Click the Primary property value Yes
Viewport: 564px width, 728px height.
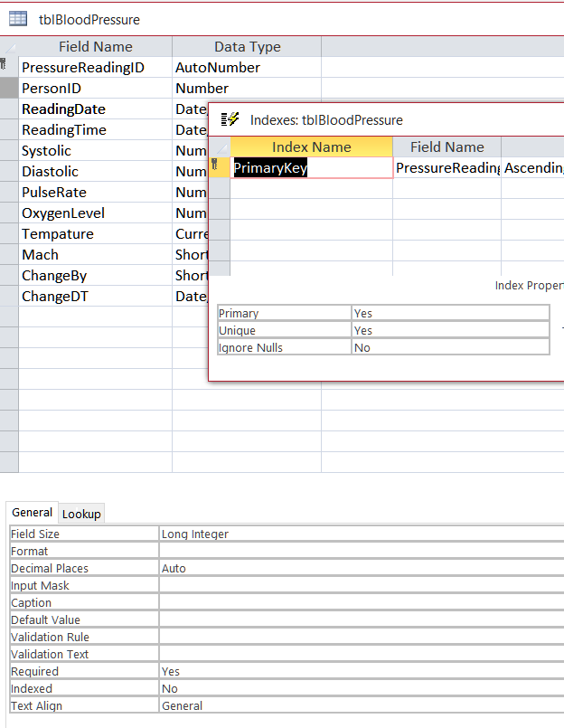(x=450, y=313)
